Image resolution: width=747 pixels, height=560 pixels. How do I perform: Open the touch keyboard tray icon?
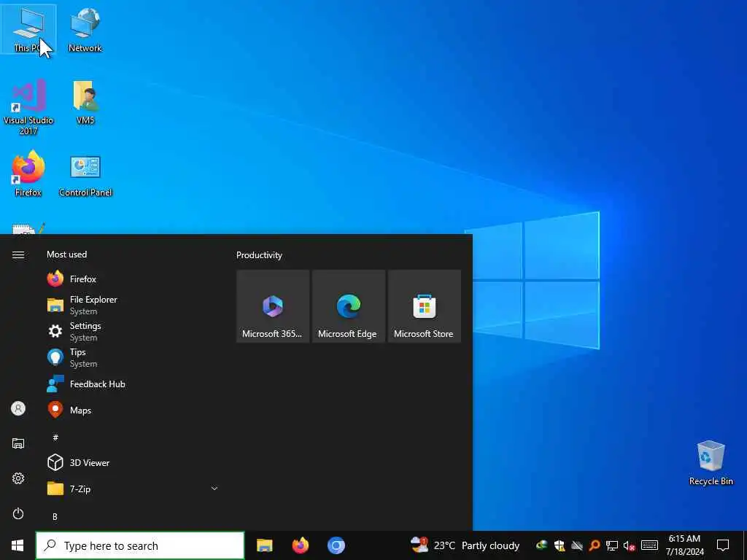[x=649, y=545]
